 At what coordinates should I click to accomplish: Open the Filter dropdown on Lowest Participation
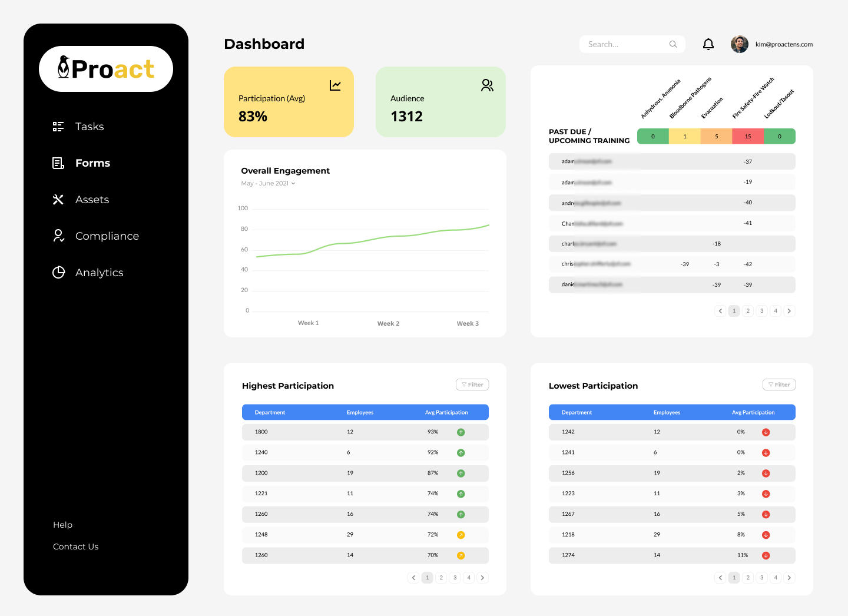pyautogui.click(x=779, y=384)
